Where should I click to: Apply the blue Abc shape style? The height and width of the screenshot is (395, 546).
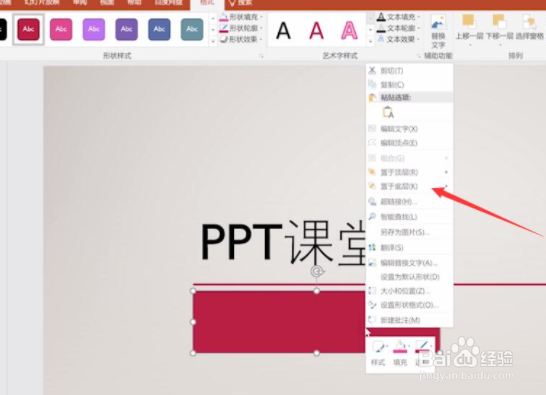(159, 29)
